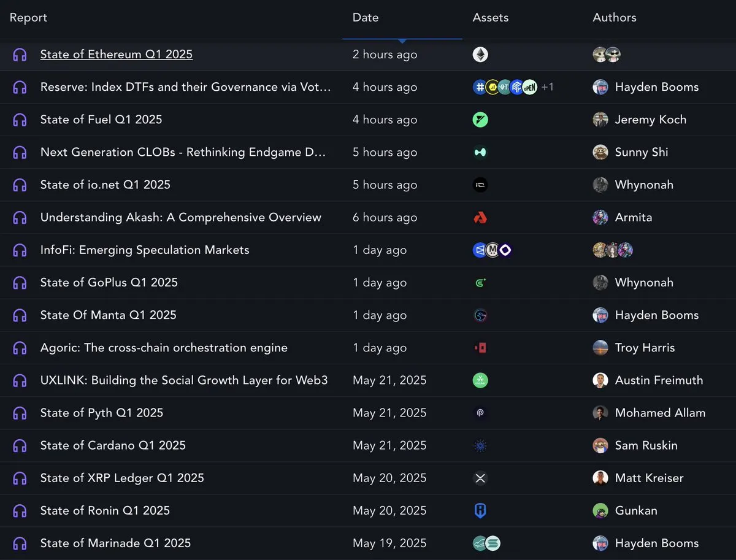
Task: Click the three author avatars on InfoFi row
Action: (x=613, y=250)
